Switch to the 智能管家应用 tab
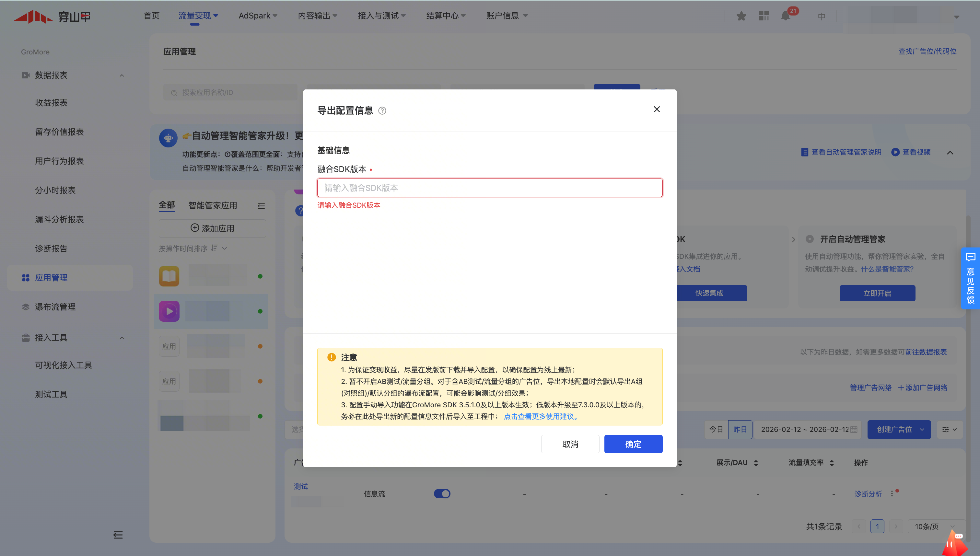Screen dimensions: 980x556 [x=213, y=205]
